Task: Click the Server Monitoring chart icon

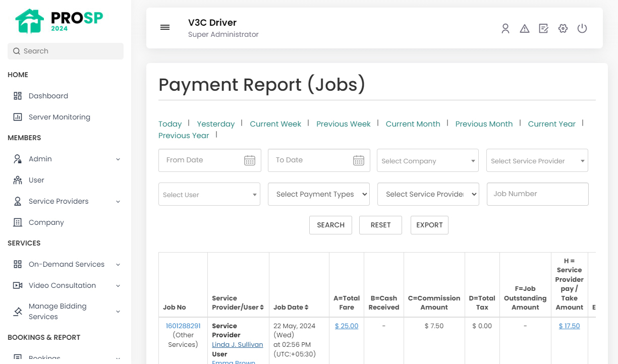Action: pyautogui.click(x=18, y=117)
